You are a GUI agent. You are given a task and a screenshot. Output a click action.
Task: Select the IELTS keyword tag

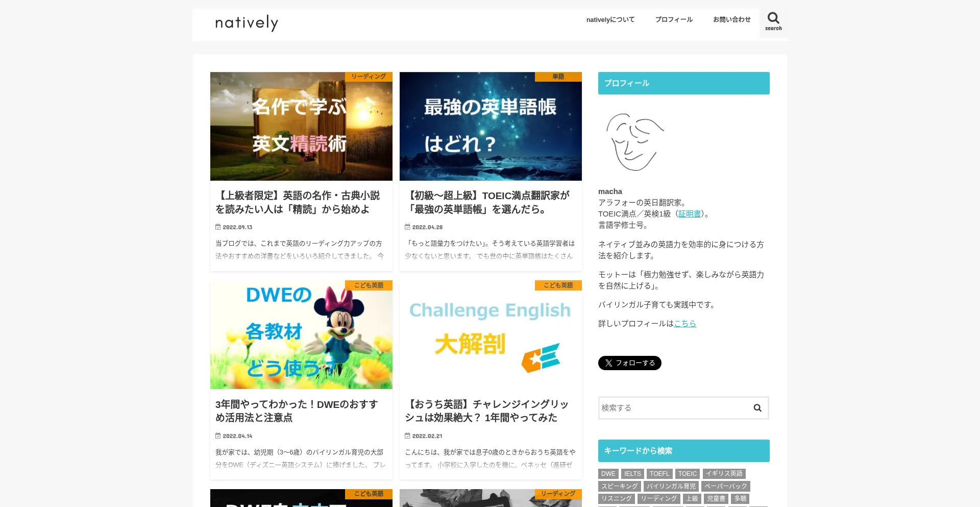[632, 474]
